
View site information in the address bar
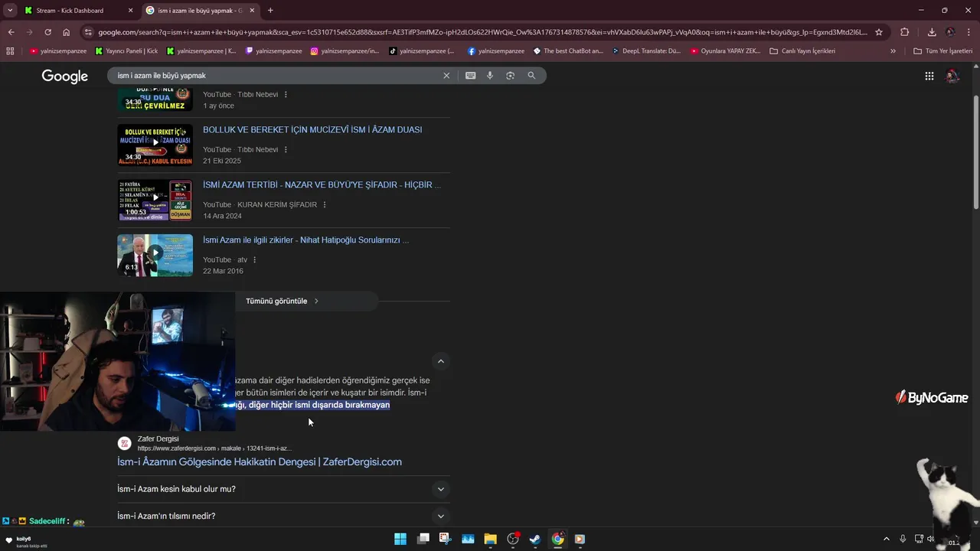[x=89, y=32]
